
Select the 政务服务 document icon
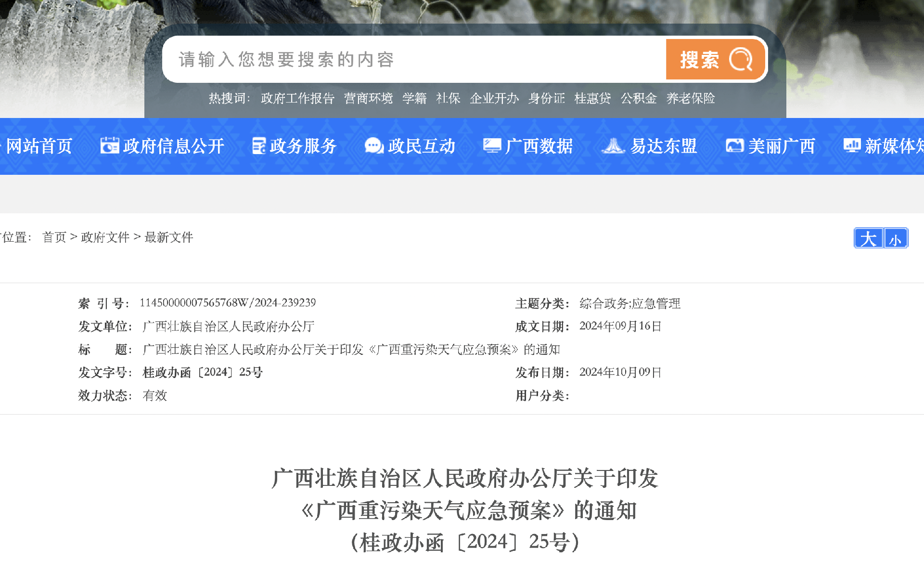point(259,145)
